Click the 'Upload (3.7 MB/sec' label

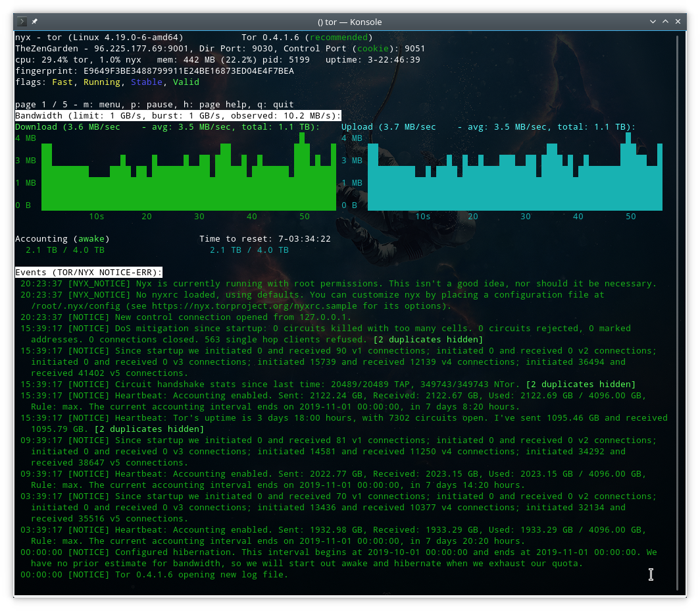(x=388, y=127)
